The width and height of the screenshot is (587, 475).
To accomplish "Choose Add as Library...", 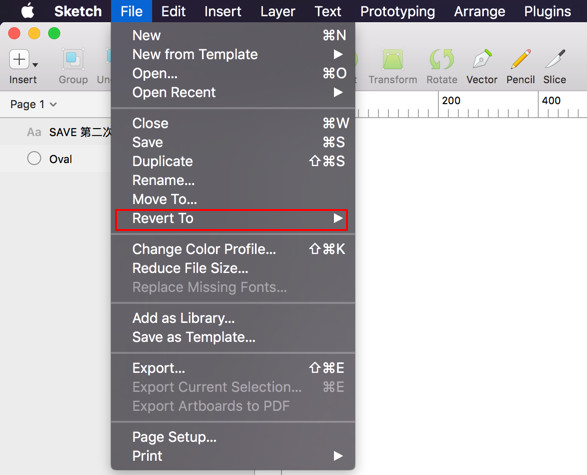I will point(233,318).
